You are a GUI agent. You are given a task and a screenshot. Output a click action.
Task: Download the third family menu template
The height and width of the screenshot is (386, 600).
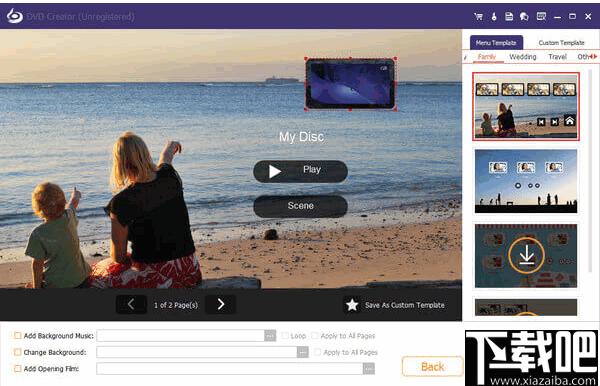(x=526, y=256)
